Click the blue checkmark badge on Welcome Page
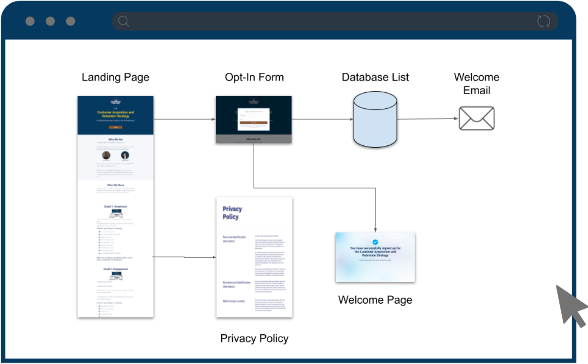This screenshot has width=588, height=364. [375, 242]
